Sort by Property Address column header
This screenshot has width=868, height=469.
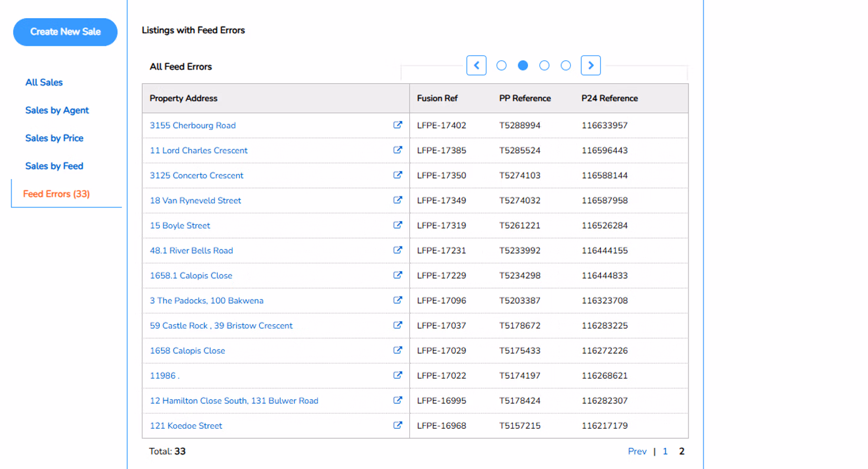pyautogui.click(x=184, y=98)
